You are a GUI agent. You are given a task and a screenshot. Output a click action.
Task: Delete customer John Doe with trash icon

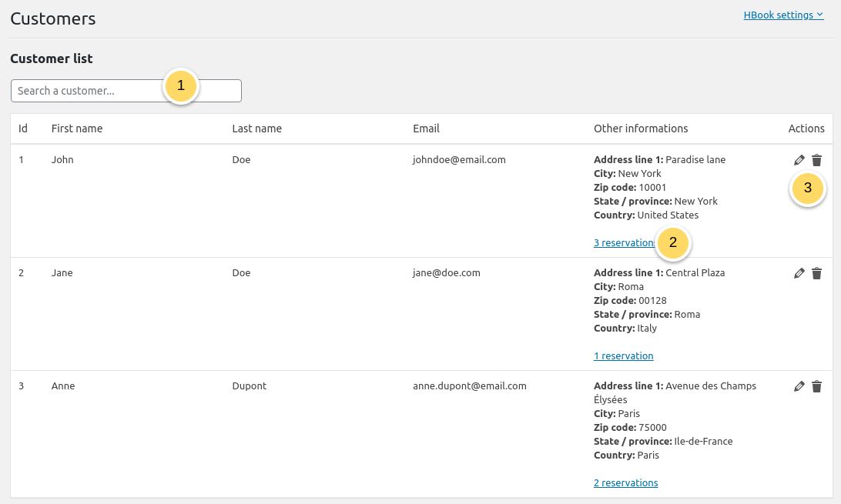(x=817, y=160)
